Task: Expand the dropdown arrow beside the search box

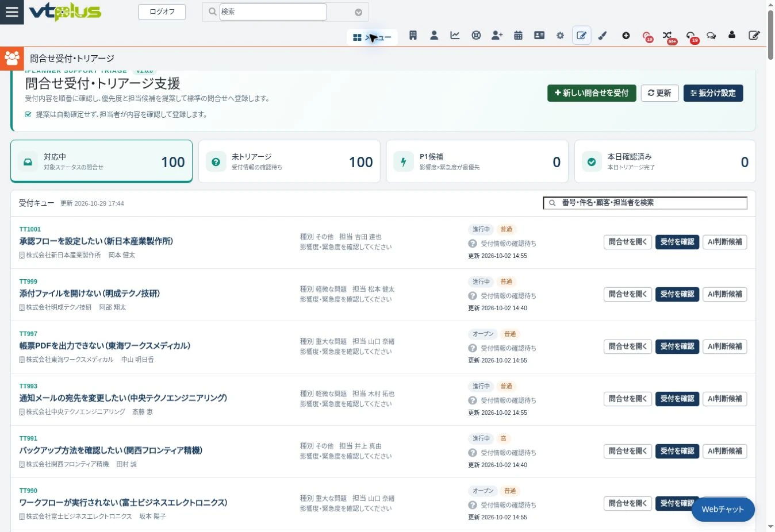Action: (x=358, y=12)
